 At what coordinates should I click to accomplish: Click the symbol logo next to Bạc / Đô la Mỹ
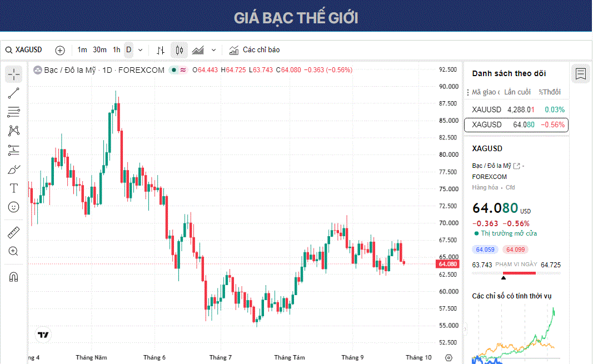pos(38,70)
